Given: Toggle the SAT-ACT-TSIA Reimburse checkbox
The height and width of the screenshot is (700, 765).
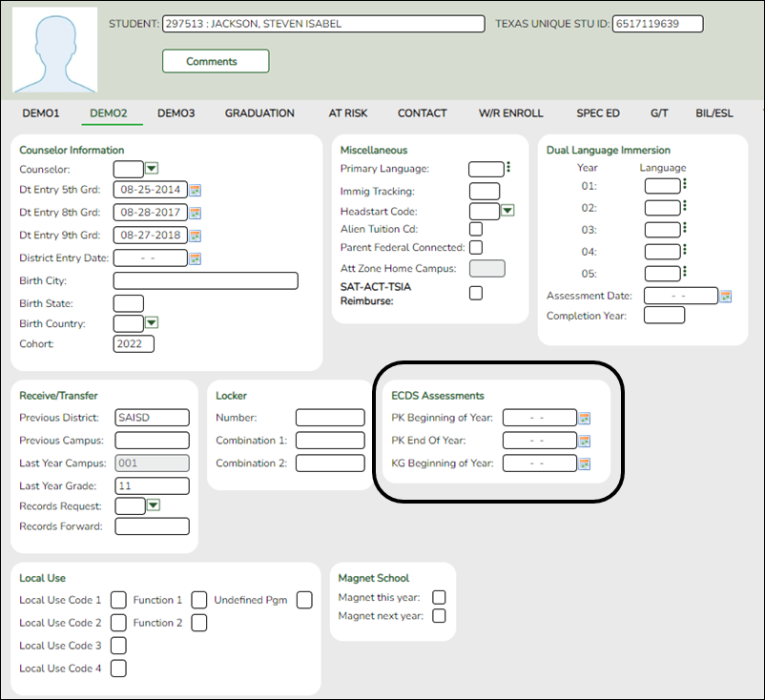Looking at the screenshot, I should point(475,293).
